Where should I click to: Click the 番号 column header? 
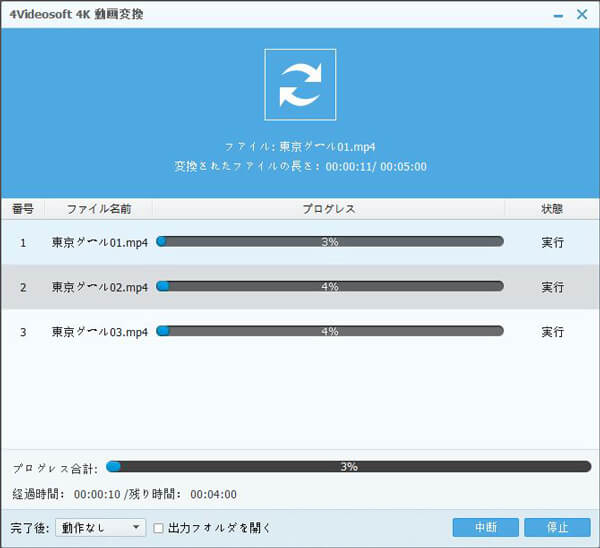click(23, 209)
